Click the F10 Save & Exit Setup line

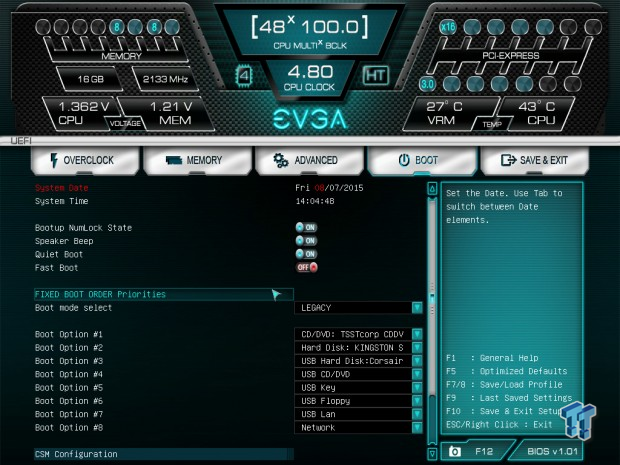pos(504,411)
